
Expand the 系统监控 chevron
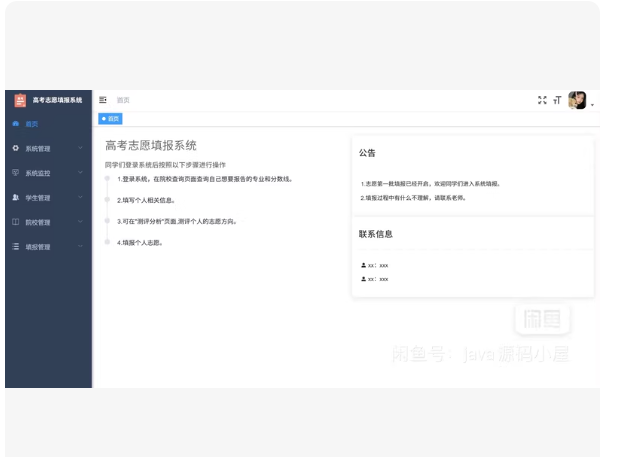click(x=80, y=172)
